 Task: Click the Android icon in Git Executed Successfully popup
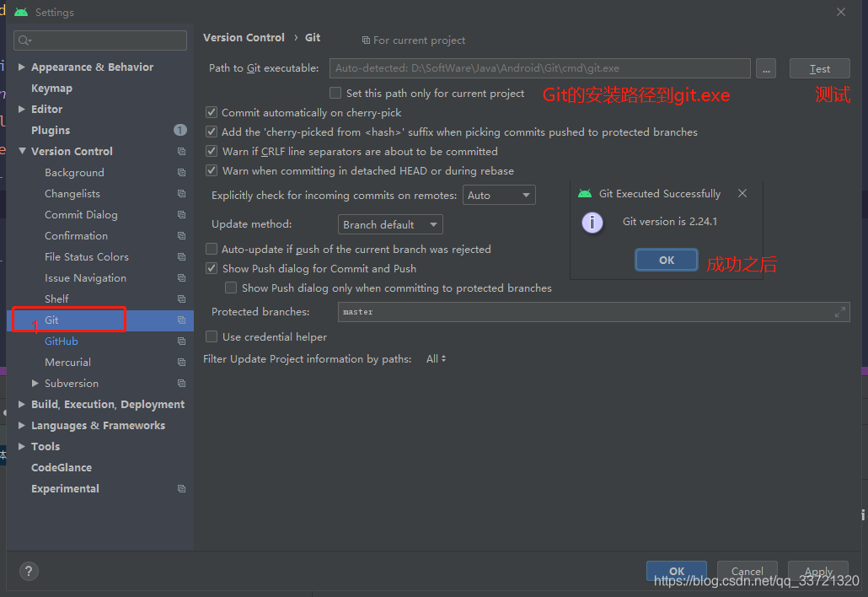(585, 193)
